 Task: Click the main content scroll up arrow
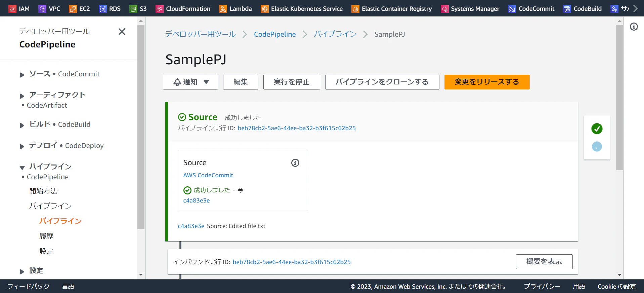pyautogui.click(x=620, y=21)
